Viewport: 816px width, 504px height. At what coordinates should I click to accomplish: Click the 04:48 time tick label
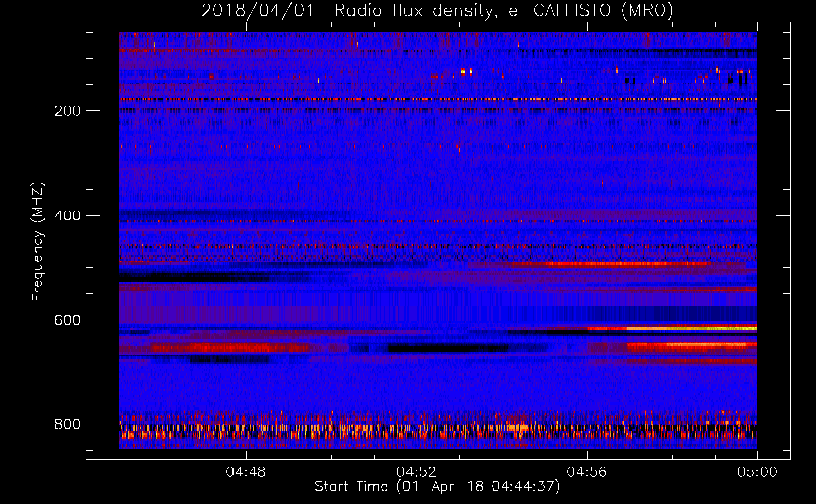tap(246, 472)
